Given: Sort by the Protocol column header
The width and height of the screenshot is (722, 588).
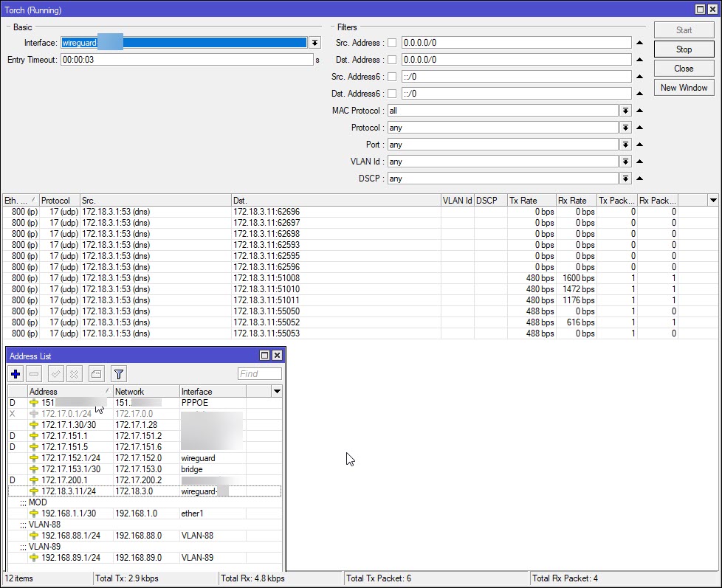Looking at the screenshot, I should [x=59, y=201].
